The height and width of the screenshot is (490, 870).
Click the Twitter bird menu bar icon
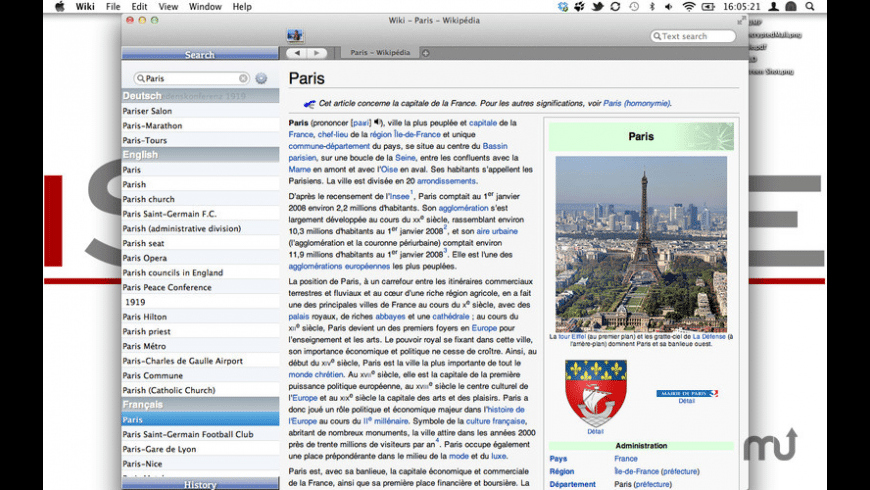tap(598, 7)
